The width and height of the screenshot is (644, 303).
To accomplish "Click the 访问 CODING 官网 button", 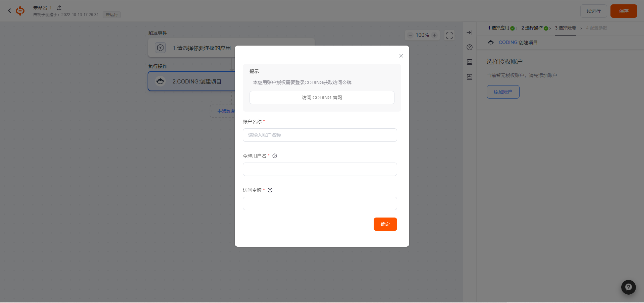I will pos(322,98).
